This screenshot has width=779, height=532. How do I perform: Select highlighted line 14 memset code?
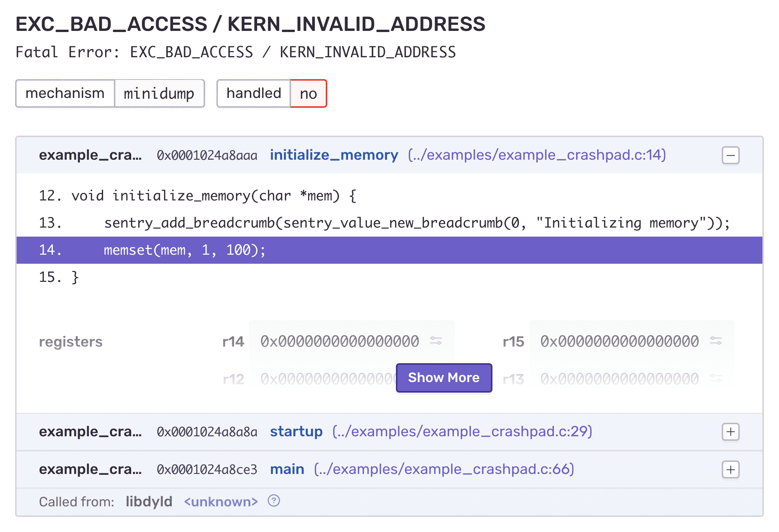point(185,250)
